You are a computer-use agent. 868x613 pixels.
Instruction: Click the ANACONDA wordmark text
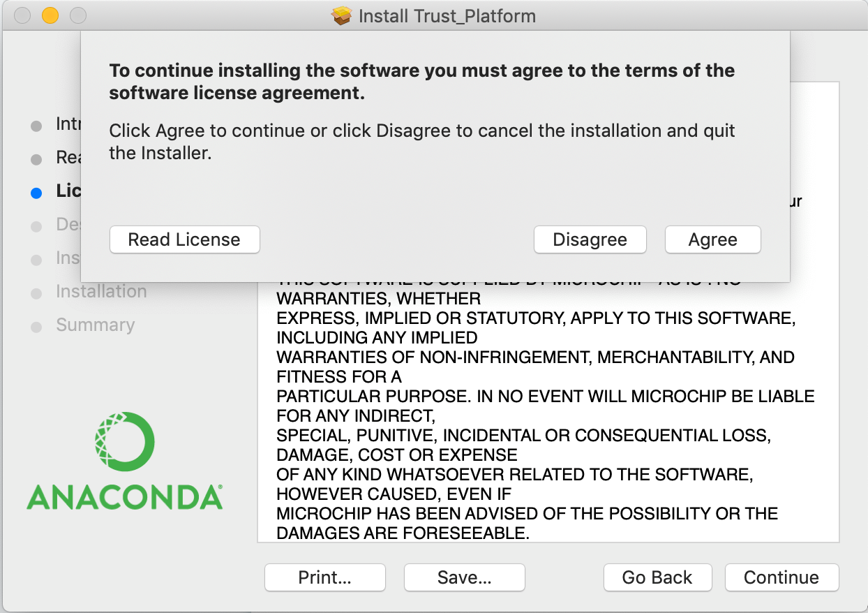pos(124,497)
